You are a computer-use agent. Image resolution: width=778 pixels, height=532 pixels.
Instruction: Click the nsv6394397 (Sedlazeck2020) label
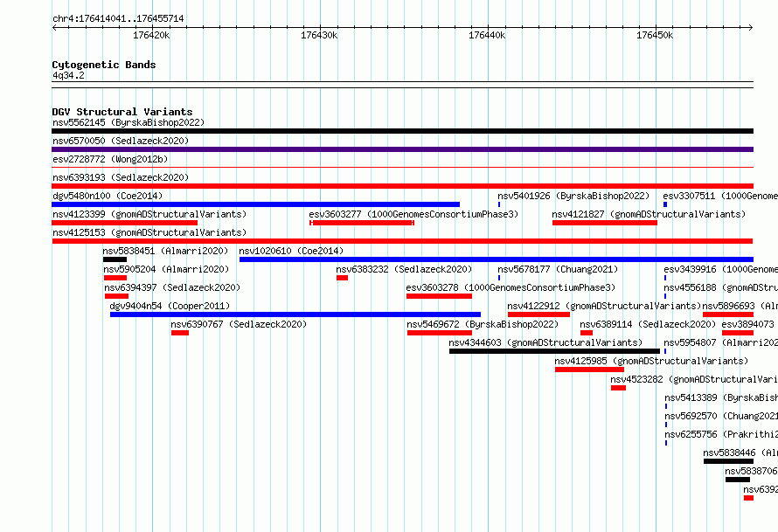(172, 287)
